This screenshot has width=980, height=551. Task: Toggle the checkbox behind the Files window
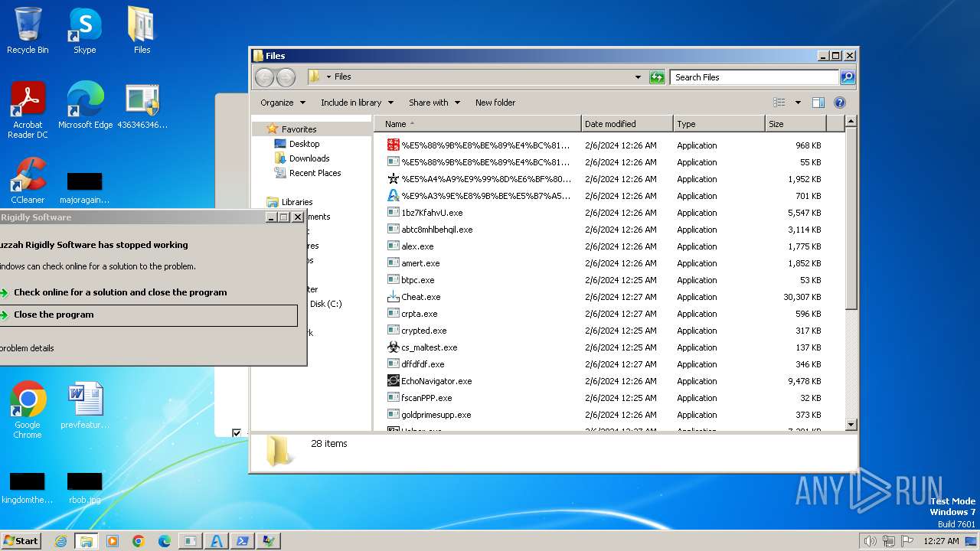(x=237, y=433)
